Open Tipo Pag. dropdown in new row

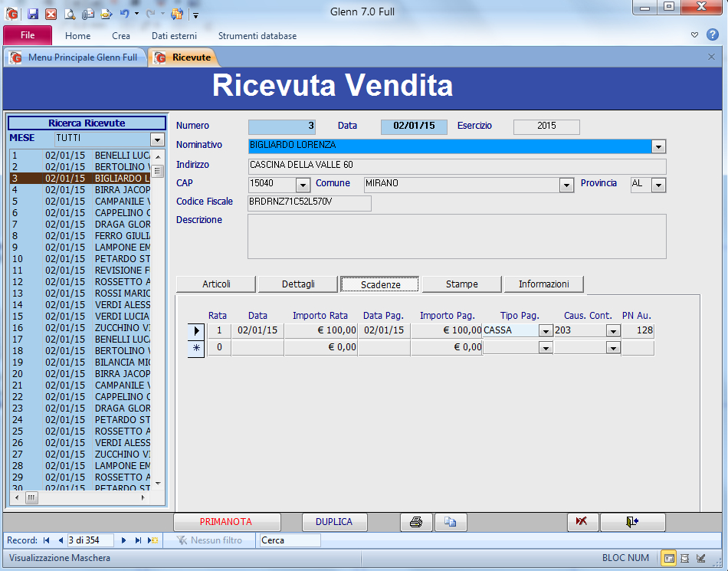click(x=546, y=348)
